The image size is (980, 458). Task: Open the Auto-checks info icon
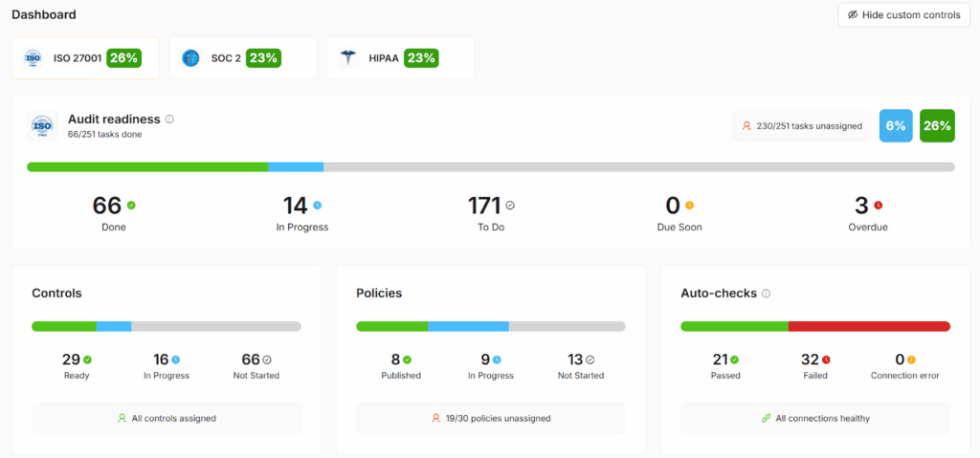tap(767, 293)
